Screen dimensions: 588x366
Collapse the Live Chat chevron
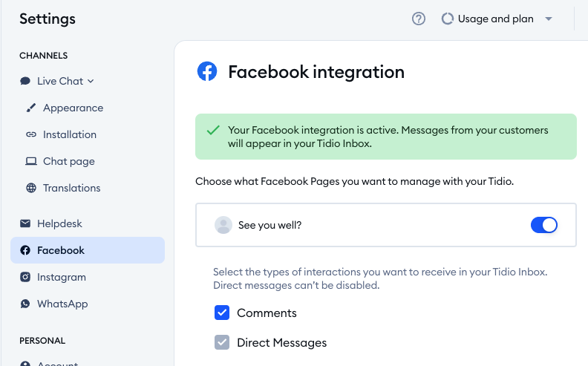tap(91, 81)
